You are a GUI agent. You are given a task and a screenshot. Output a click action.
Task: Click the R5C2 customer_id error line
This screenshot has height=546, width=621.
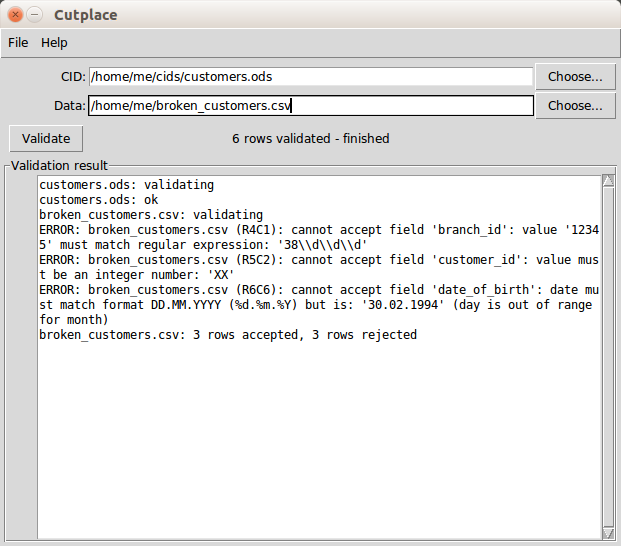point(319,267)
